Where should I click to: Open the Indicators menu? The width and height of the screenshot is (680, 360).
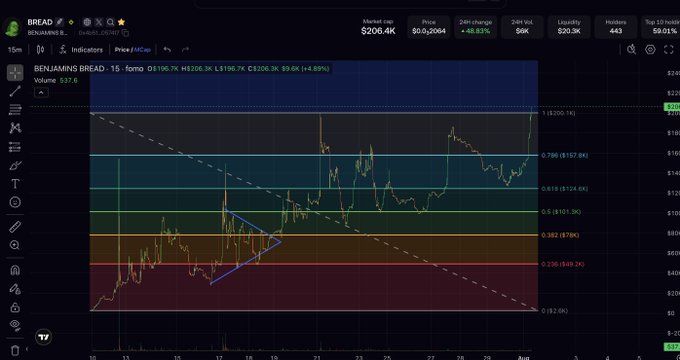81,50
